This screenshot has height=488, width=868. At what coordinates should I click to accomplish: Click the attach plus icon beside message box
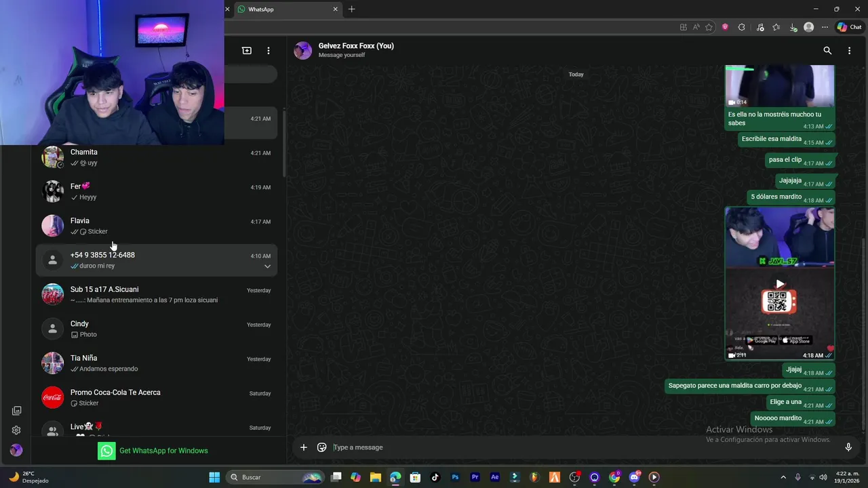pyautogui.click(x=304, y=447)
